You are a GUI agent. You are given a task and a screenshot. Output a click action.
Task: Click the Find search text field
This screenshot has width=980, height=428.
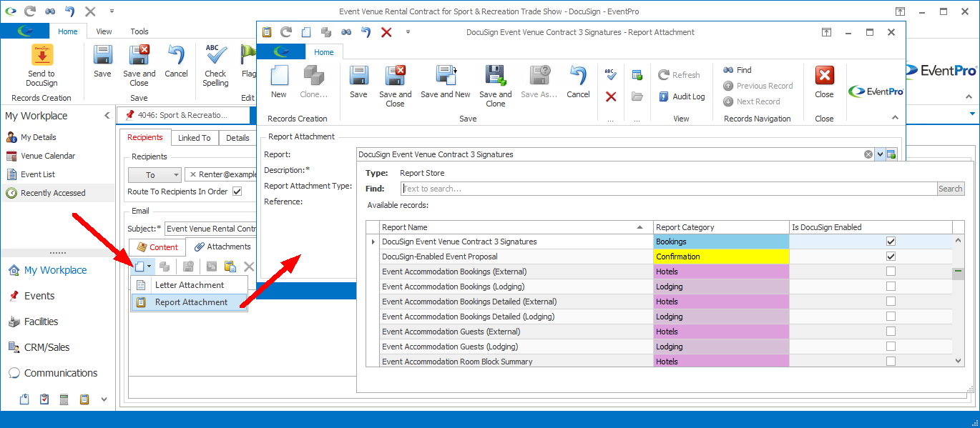[669, 189]
